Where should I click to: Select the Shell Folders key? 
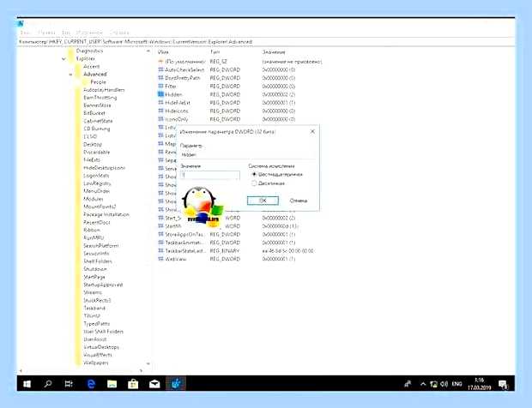(x=98, y=261)
